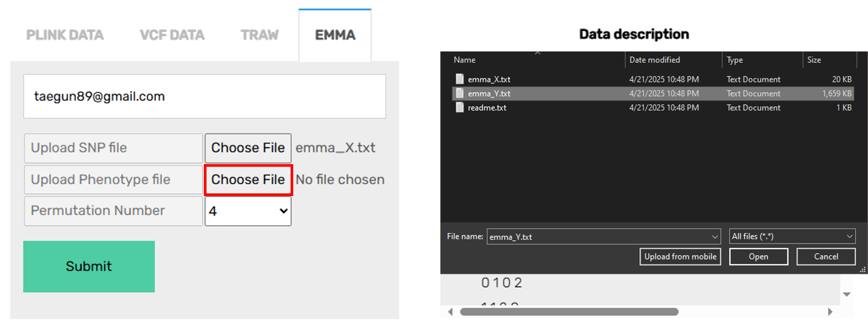Switch to the VCF DATA tab

[x=172, y=35]
